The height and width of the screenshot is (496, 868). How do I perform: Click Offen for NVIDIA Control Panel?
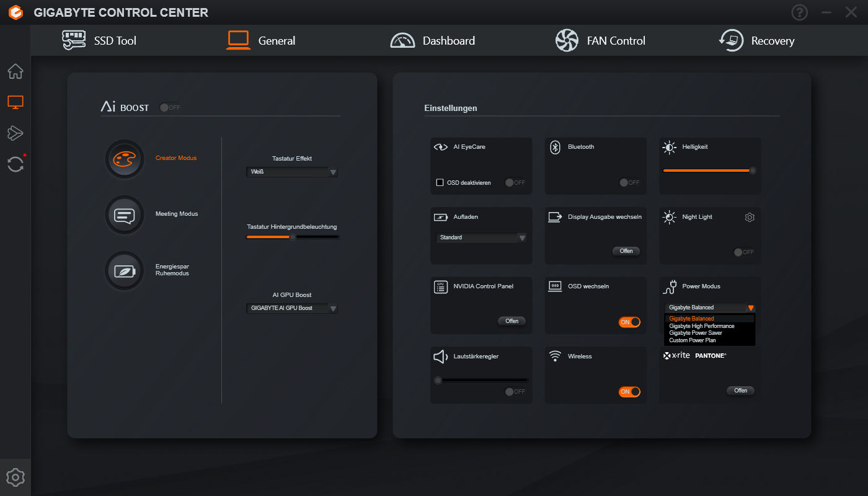(x=512, y=321)
